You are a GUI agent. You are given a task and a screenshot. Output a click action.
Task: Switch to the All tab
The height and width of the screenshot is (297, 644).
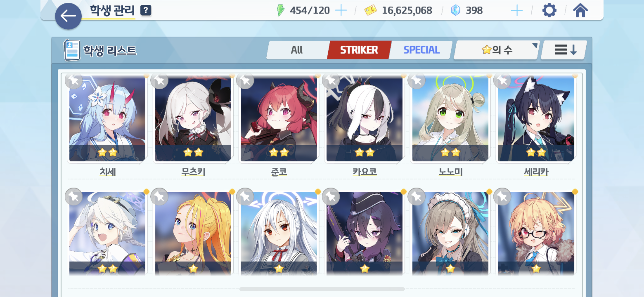coord(297,50)
